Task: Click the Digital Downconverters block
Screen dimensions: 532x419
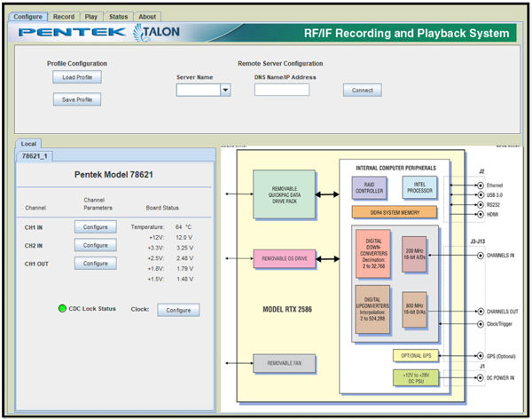Action: click(x=373, y=254)
